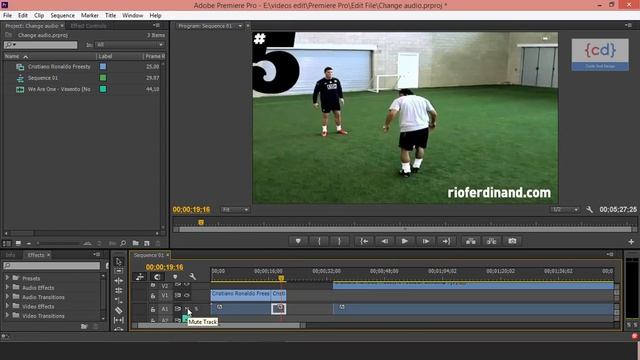Switch Project panel to Icon view
Screen dimensions: 640x360
pos(18,243)
